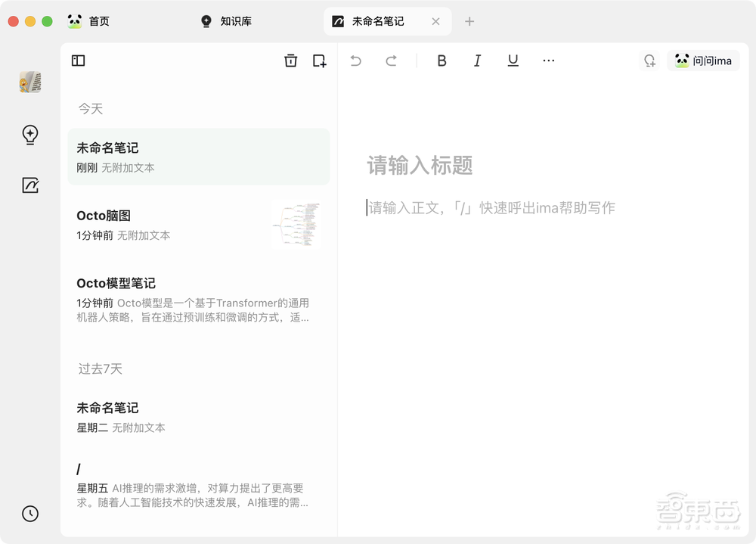Create a new note with the add-note icon
The image size is (756, 544).
pos(319,61)
